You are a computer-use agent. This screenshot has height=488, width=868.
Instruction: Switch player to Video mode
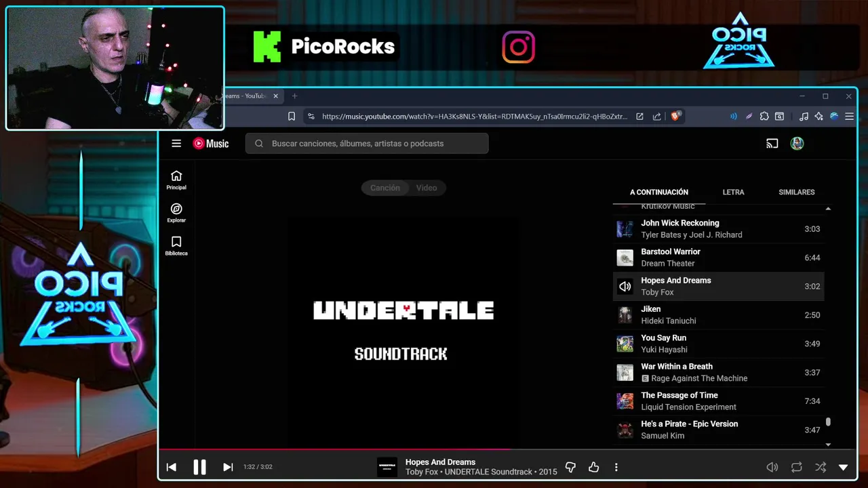(427, 188)
